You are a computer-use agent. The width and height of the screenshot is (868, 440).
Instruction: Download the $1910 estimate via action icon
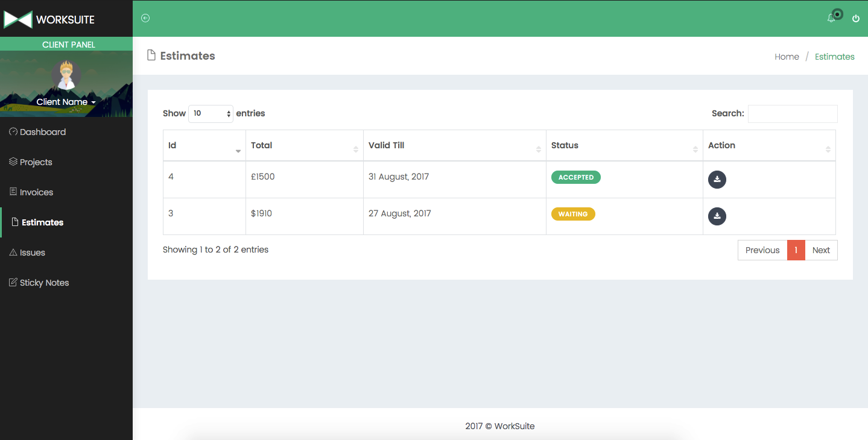pos(717,216)
